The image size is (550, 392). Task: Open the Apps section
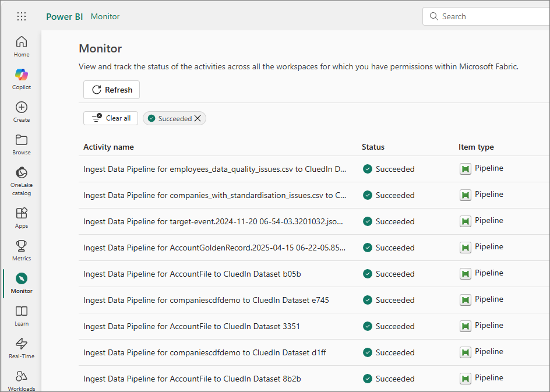[x=22, y=217]
